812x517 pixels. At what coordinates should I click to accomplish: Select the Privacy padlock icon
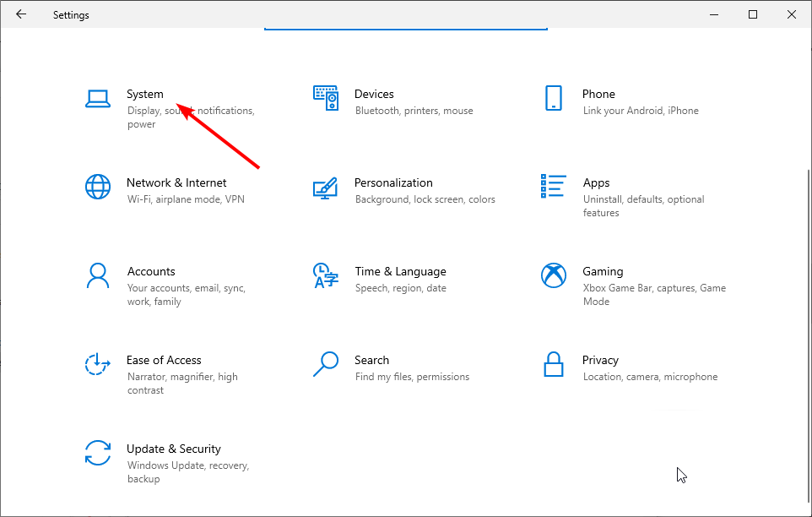554,364
